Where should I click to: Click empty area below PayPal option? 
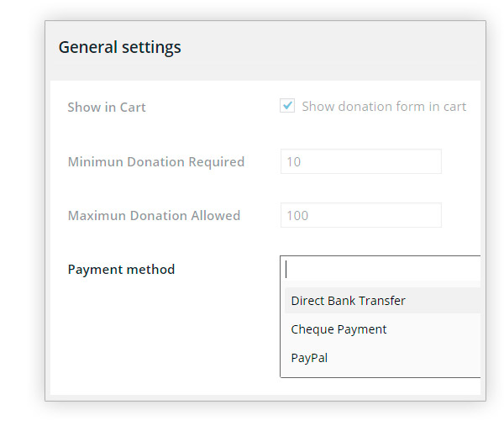(381, 374)
